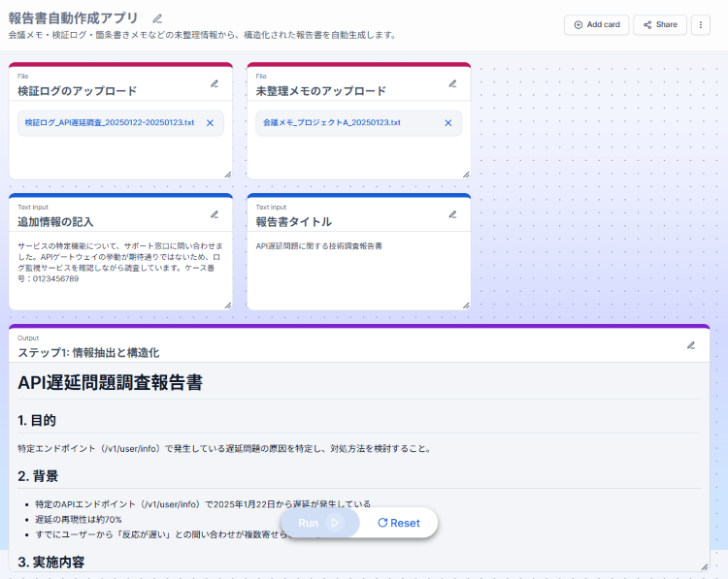Edit the 追加情報の記入 card

click(215, 214)
